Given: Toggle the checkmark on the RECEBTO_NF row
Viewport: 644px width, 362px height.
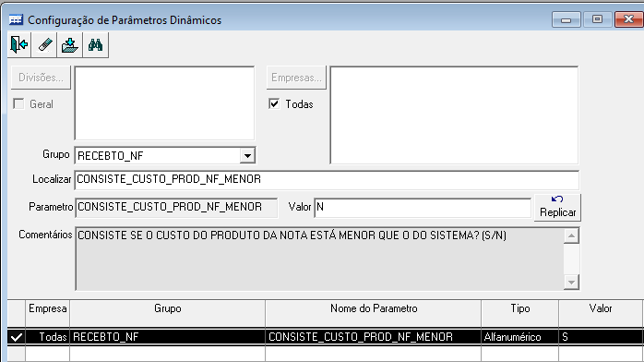Looking at the screenshot, I should tap(17, 337).
